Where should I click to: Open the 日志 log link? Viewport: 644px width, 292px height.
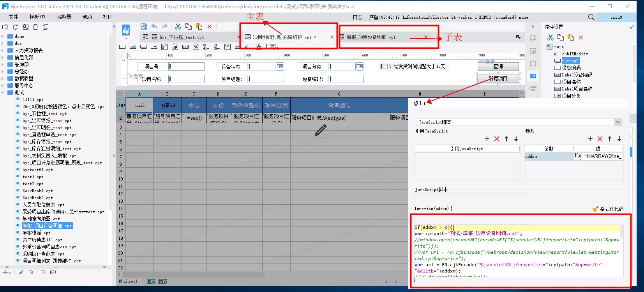click(x=357, y=17)
